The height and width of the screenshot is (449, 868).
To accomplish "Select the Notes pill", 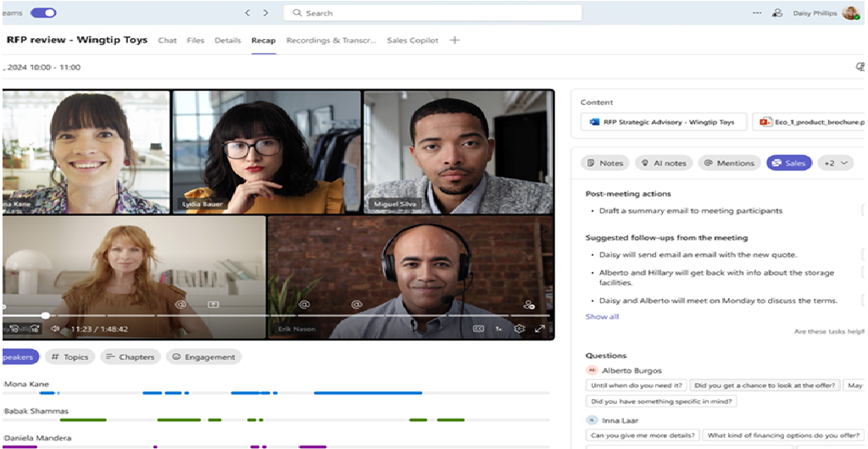I will [x=605, y=164].
